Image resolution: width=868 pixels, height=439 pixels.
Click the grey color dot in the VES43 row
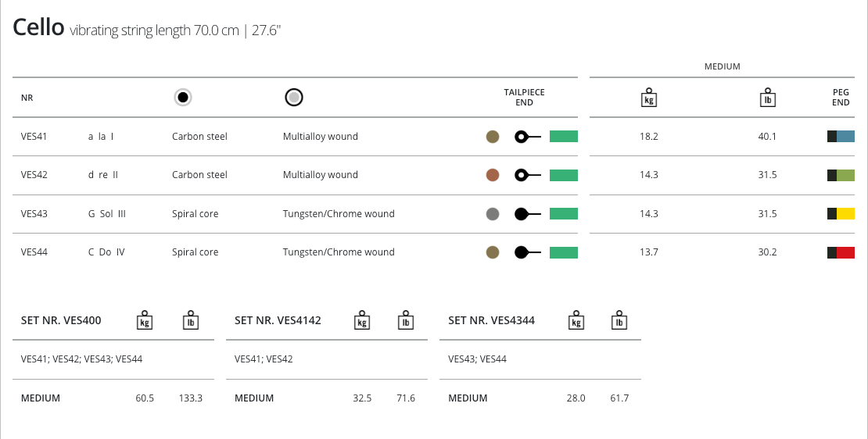493,213
